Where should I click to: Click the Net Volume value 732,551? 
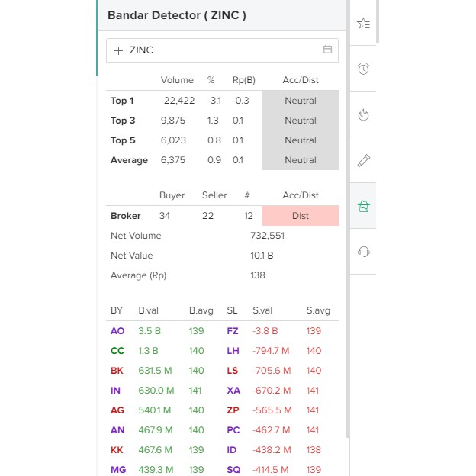click(268, 236)
